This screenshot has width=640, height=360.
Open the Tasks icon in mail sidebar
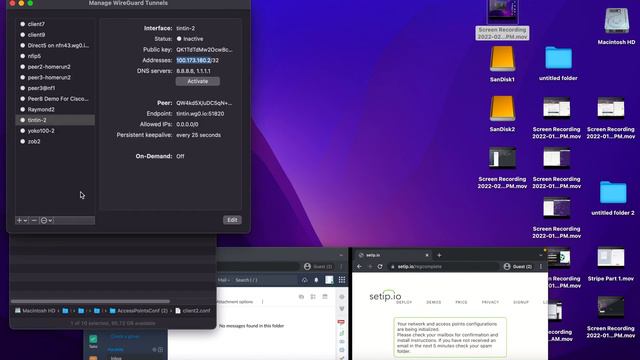click(x=93, y=341)
